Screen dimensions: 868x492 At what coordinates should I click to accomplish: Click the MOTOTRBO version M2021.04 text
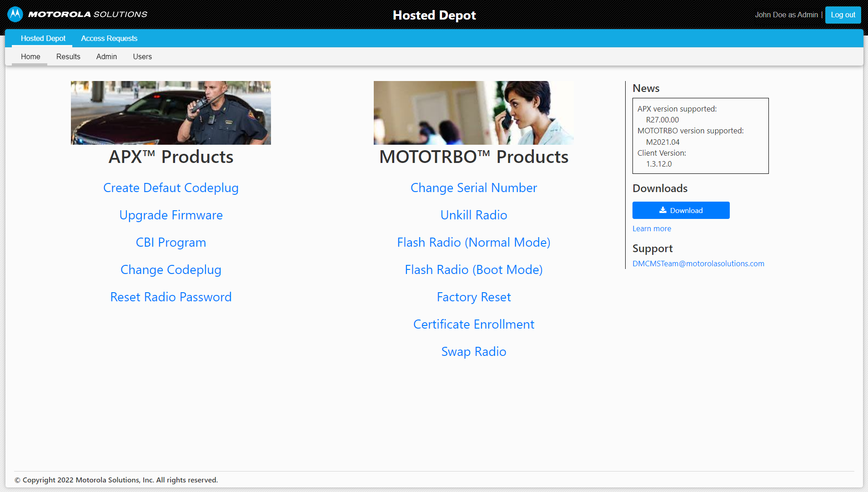[x=662, y=142]
